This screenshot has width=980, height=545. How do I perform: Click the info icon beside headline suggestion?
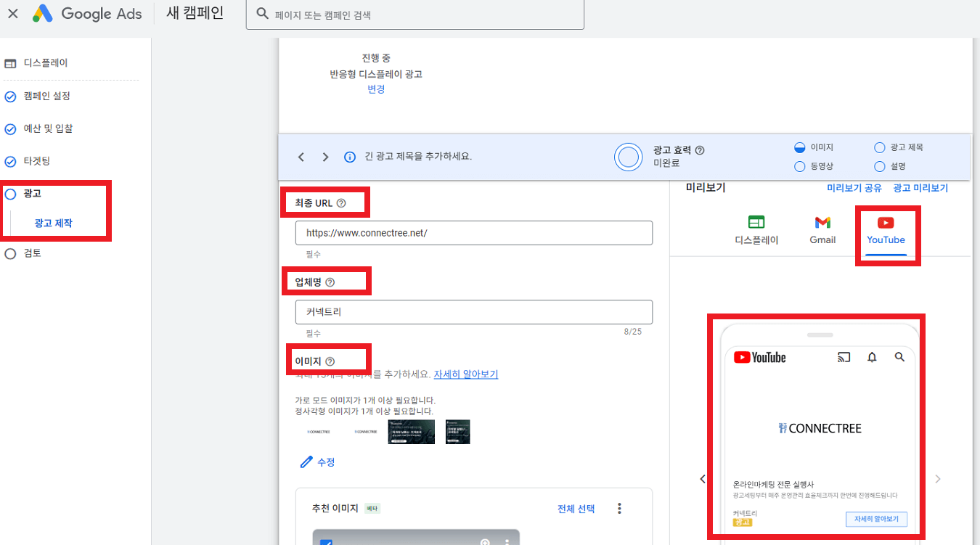click(350, 157)
